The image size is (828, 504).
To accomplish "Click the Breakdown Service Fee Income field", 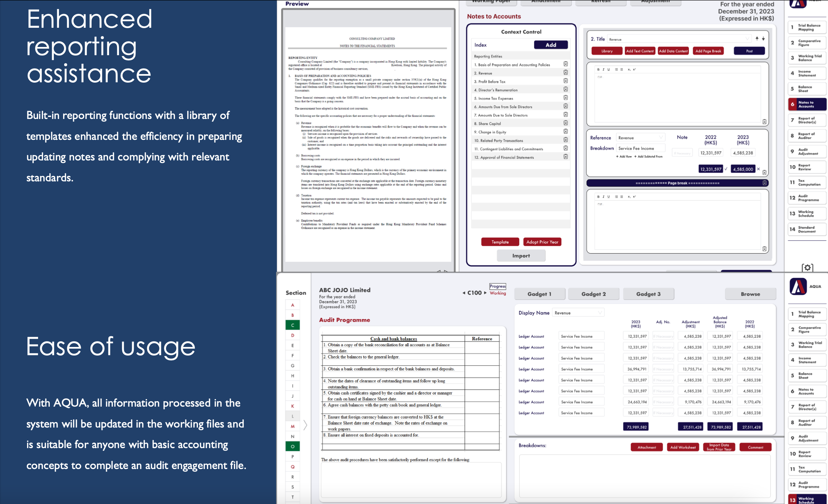I will tap(640, 148).
